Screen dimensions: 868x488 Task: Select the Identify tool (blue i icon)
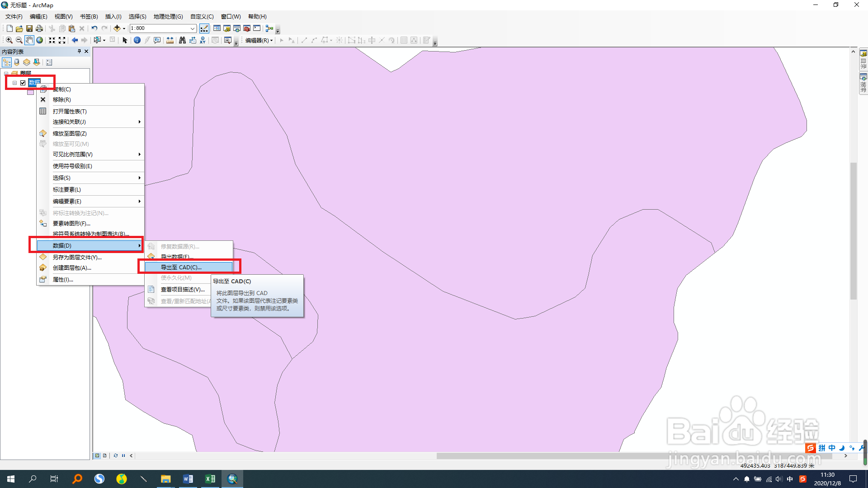point(137,40)
